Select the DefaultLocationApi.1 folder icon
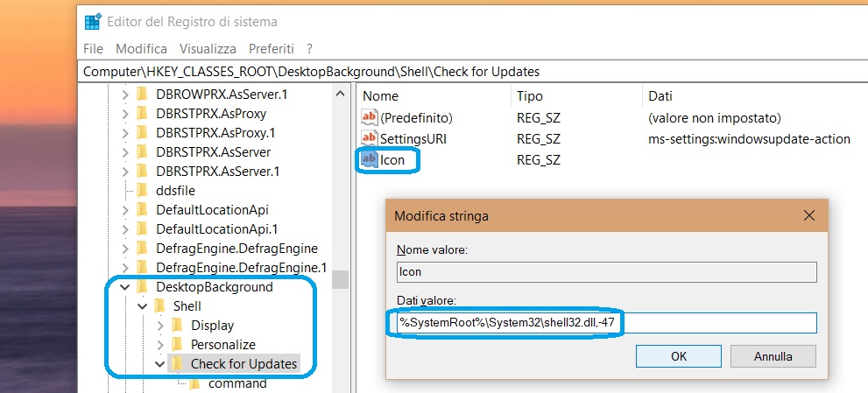This screenshot has width=868, height=393. (x=142, y=229)
